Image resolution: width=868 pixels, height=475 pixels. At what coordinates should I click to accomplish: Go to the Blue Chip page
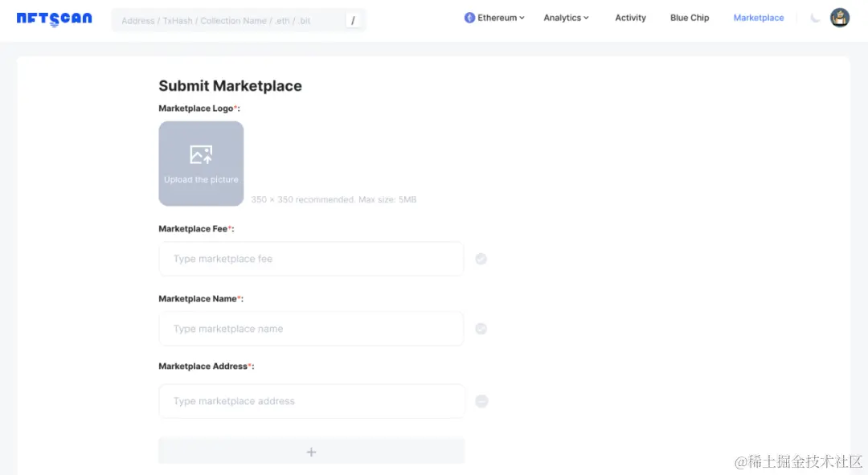point(690,18)
